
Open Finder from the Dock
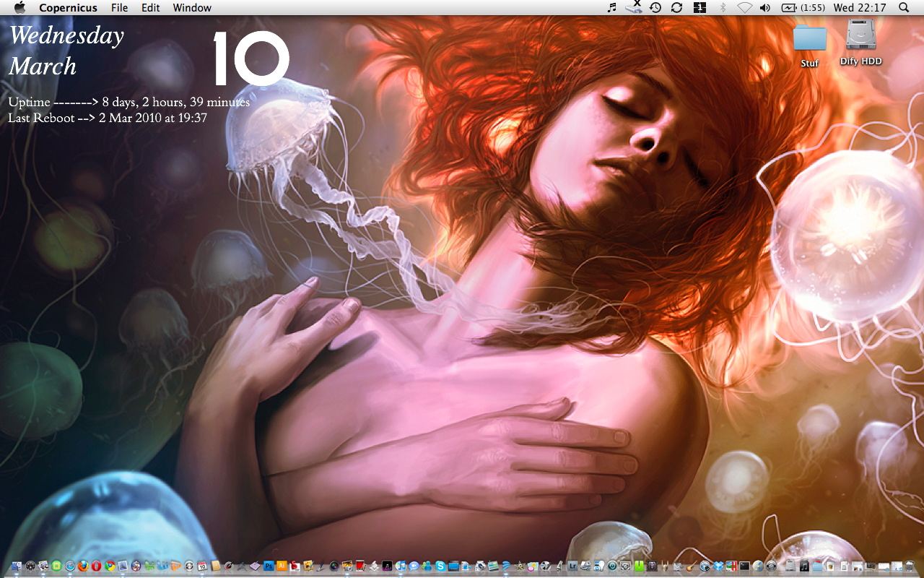(x=17, y=566)
